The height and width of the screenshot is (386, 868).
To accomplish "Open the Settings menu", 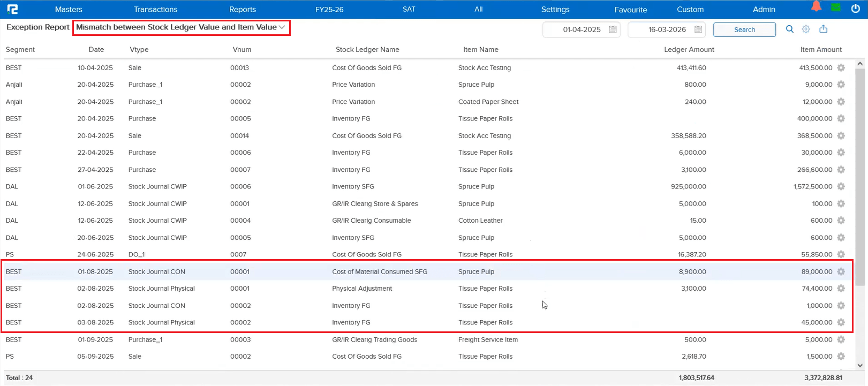I will (555, 9).
